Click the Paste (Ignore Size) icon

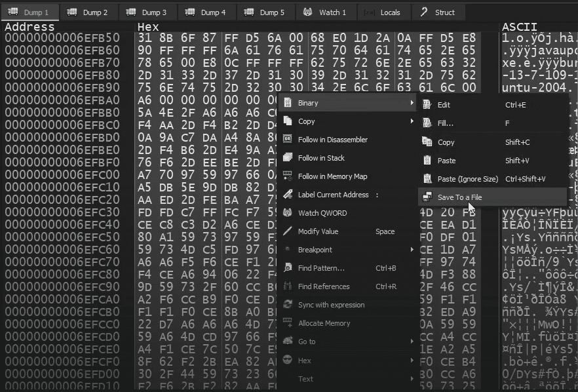click(x=427, y=179)
